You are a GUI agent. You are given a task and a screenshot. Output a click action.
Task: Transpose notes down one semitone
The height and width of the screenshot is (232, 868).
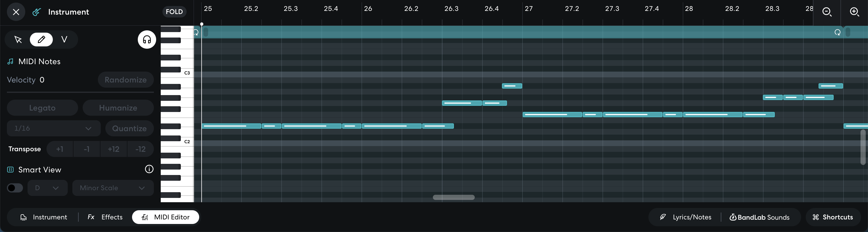[x=87, y=149]
